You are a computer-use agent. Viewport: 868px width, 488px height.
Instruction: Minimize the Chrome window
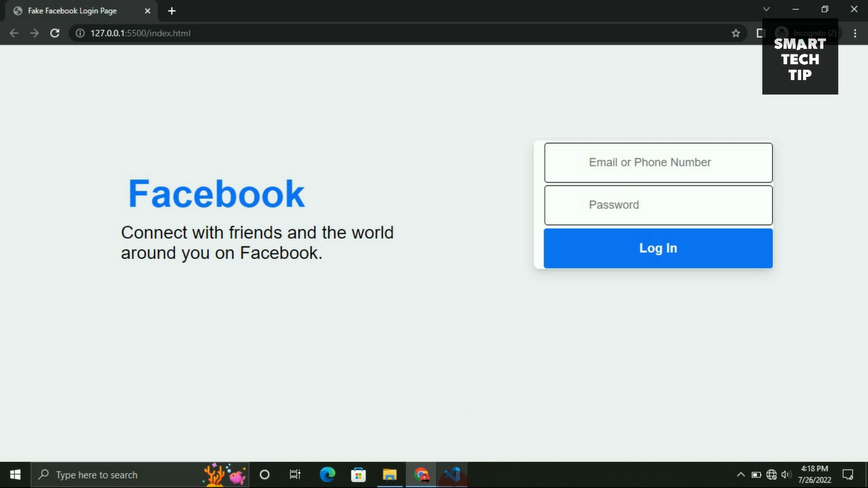coord(796,10)
